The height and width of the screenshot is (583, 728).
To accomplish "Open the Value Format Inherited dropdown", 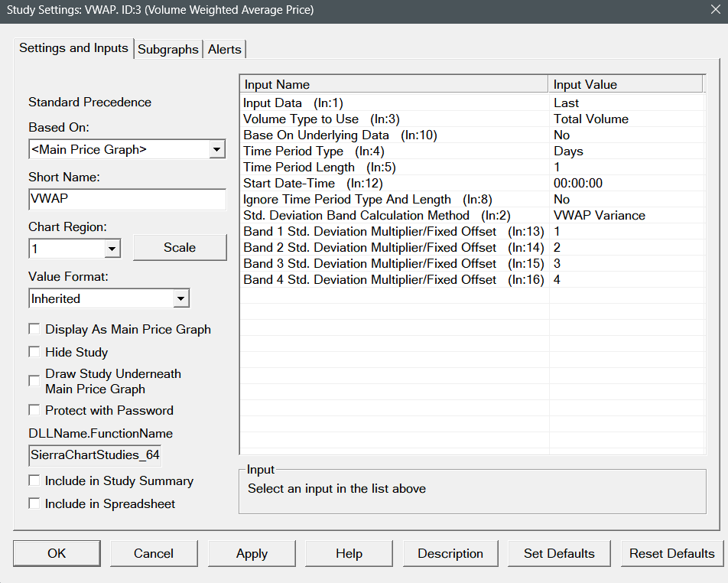I will click(x=181, y=298).
